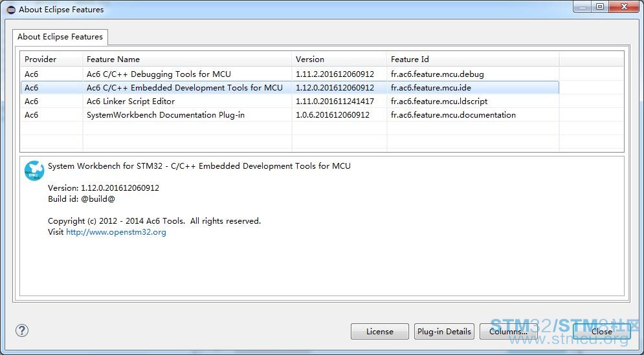The width and height of the screenshot is (644, 355).
Task: Click the System Workbench STM32 butterfly logo
Action: tap(34, 171)
